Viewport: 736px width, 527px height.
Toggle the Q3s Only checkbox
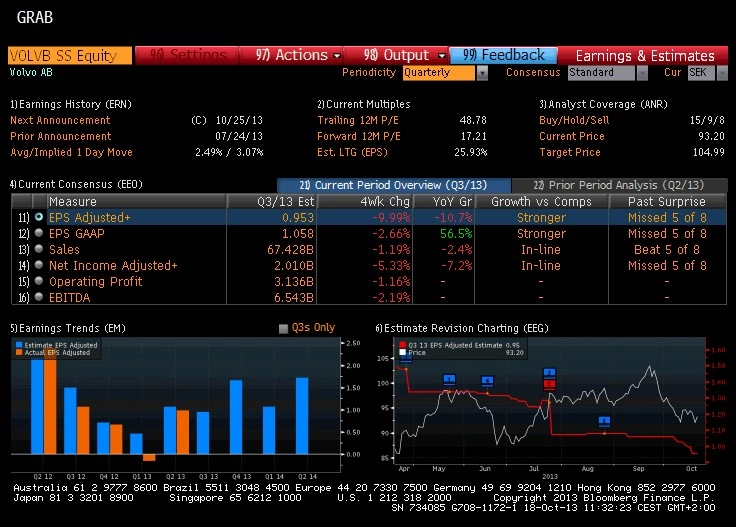[283, 328]
